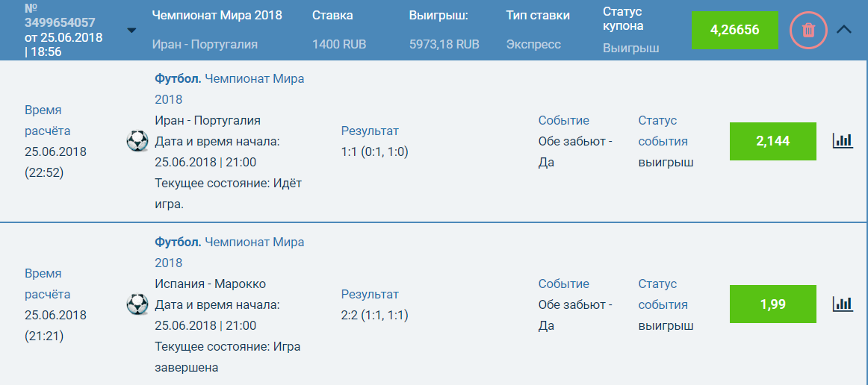Select the Испания - Марокко match name

pos(210,284)
